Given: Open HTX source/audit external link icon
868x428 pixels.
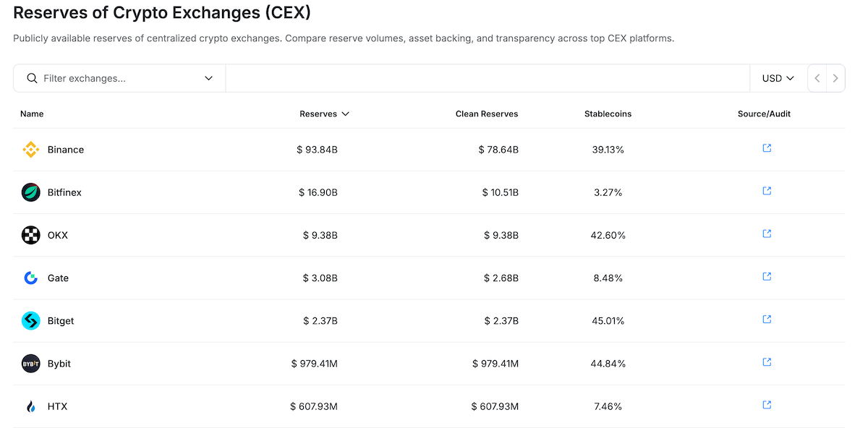Looking at the screenshot, I should coord(767,405).
